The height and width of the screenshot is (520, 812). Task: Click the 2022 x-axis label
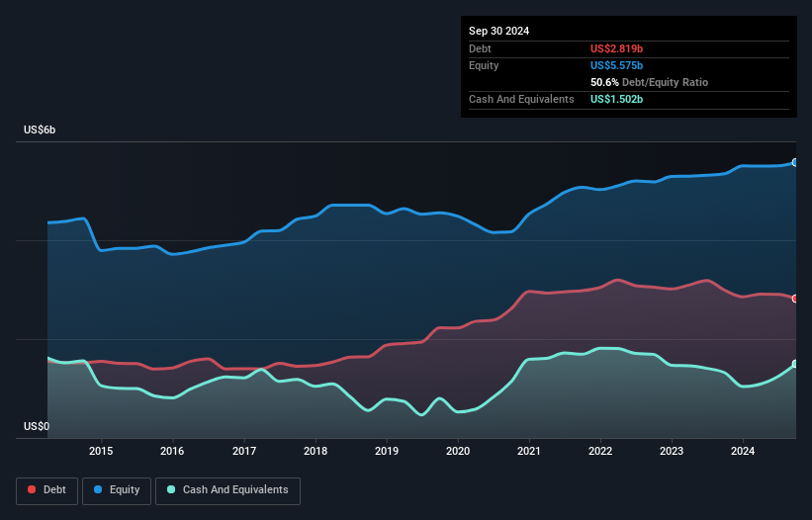[x=600, y=451]
